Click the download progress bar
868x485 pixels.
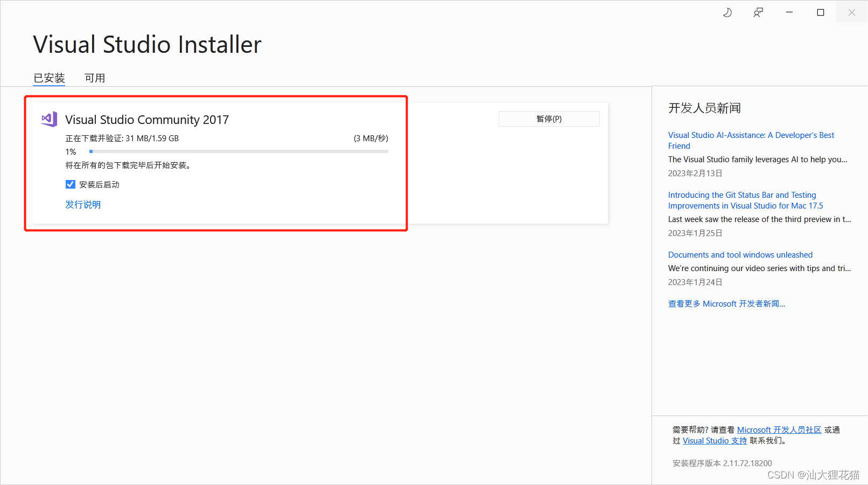pyautogui.click(x=239, y=151)
